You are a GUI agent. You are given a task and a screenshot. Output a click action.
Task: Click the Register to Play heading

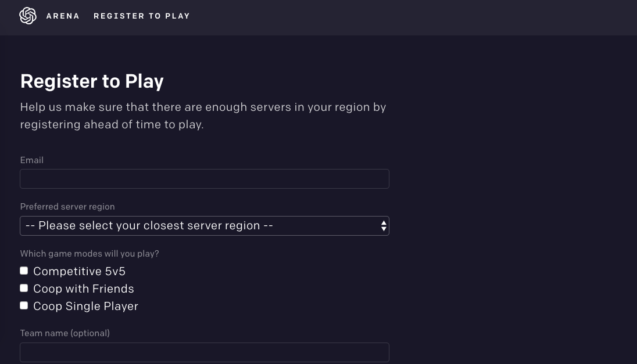[92, 81]
